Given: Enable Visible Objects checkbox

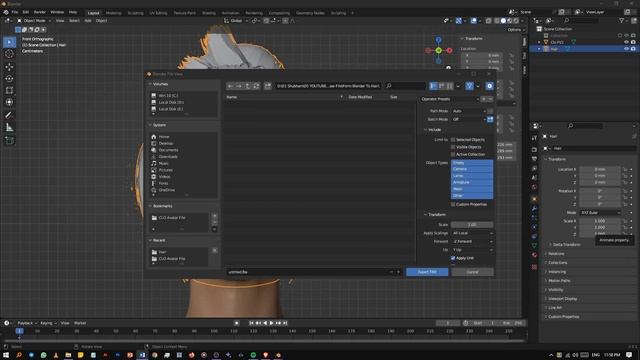Looking at the screenshot, I should coord(453,147).
